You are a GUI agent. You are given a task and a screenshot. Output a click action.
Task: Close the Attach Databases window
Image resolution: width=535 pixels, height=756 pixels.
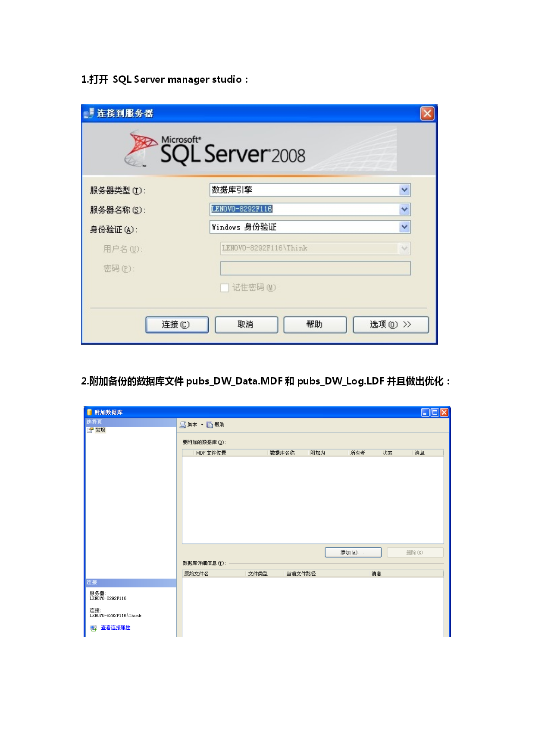click(444, 412)
